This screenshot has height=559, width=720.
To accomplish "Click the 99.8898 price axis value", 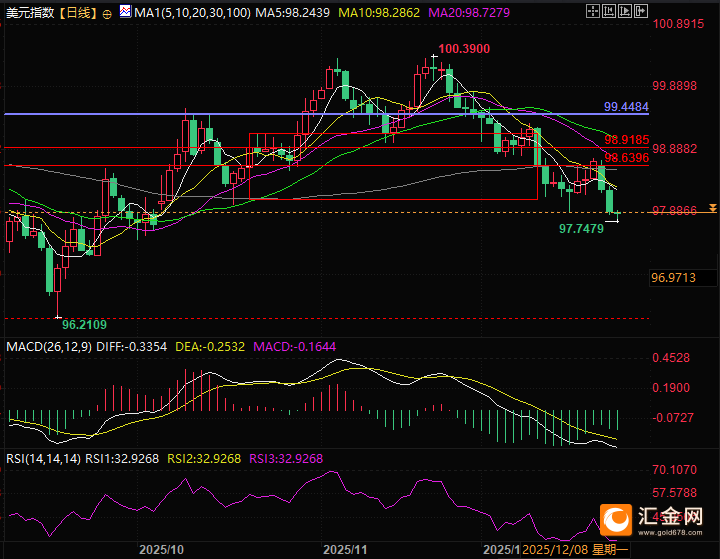I will pos(675,86).
